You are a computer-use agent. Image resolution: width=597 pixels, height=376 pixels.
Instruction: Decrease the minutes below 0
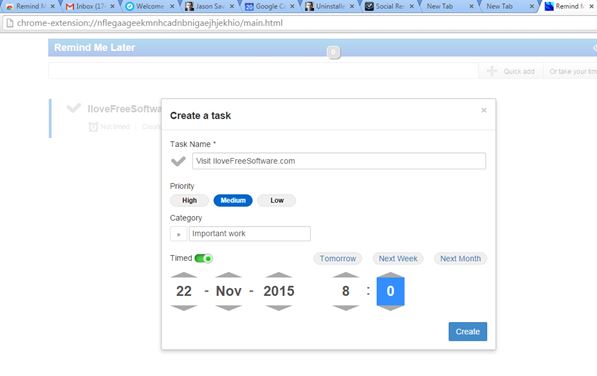[391, 307]
